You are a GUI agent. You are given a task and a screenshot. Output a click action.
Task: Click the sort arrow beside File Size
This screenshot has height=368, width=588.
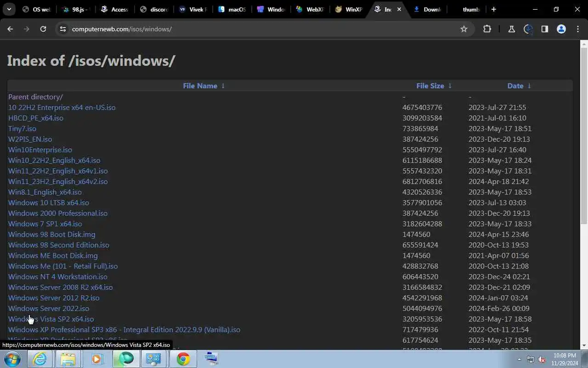[450, 86]
